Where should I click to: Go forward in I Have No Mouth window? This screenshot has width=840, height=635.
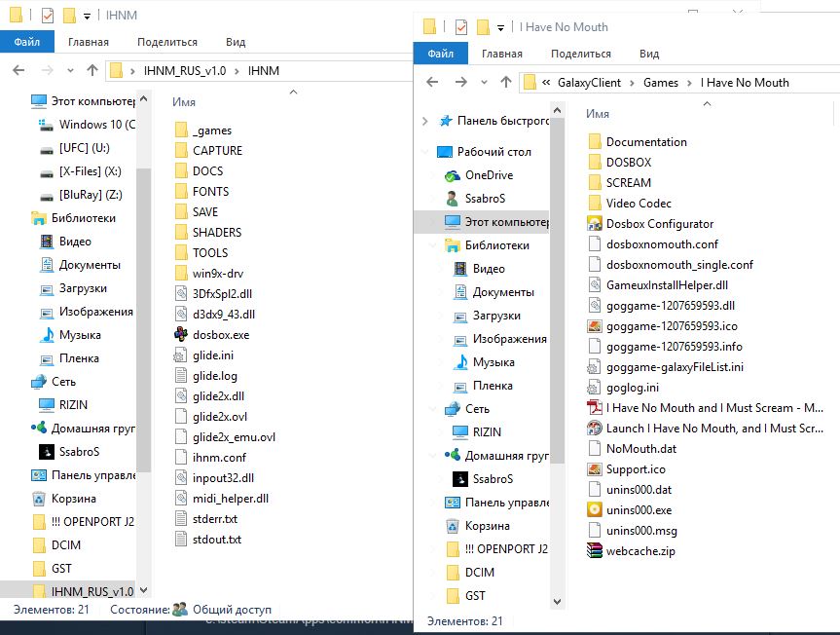tap(460, 82)
